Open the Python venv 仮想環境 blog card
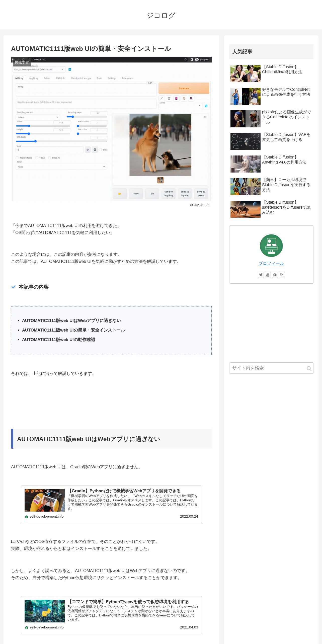 pyautogui.click(x=111, y=615)
